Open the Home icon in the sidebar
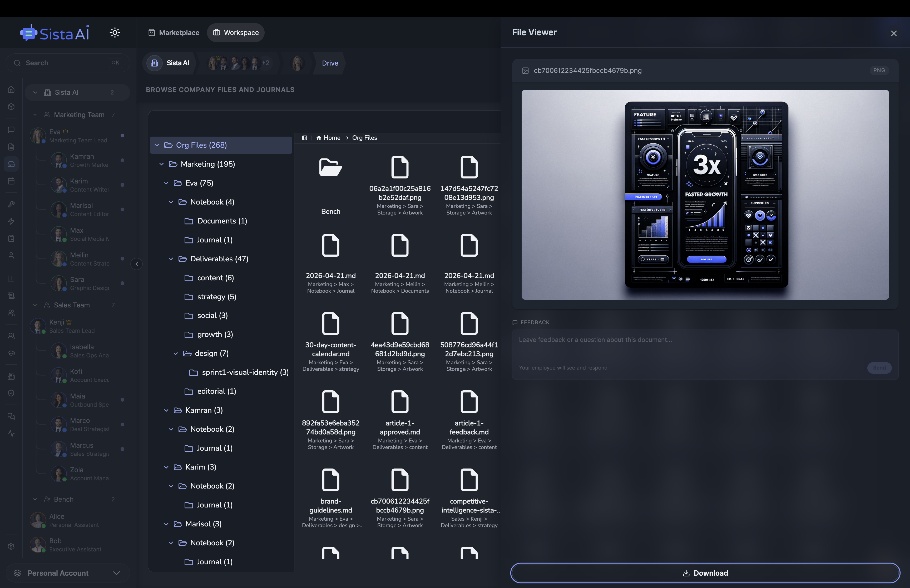The height and width of the screenshot is (588, 910). click(11, 89)
